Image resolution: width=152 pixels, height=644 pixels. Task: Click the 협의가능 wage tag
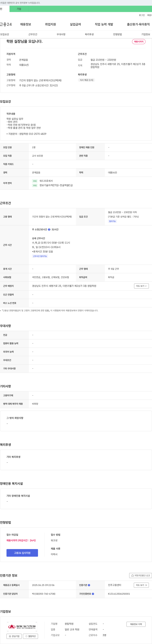(112, 221)
